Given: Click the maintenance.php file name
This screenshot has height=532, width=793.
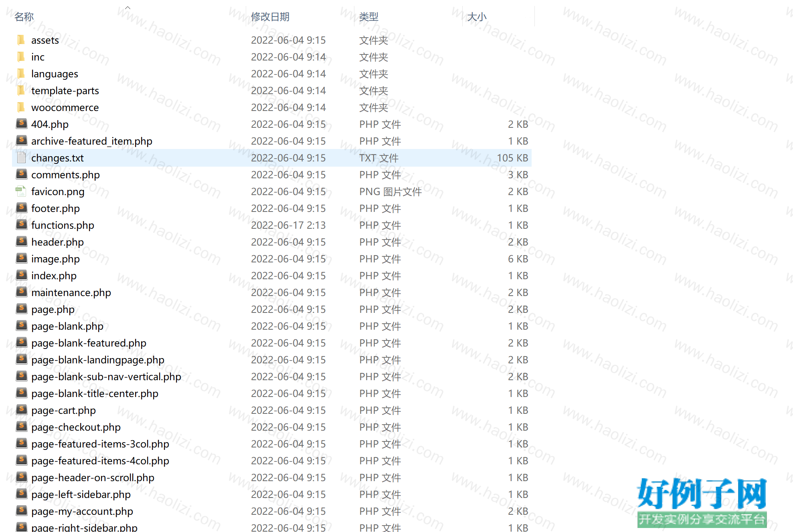Looking at the screenshot, I should coord(71,292).
